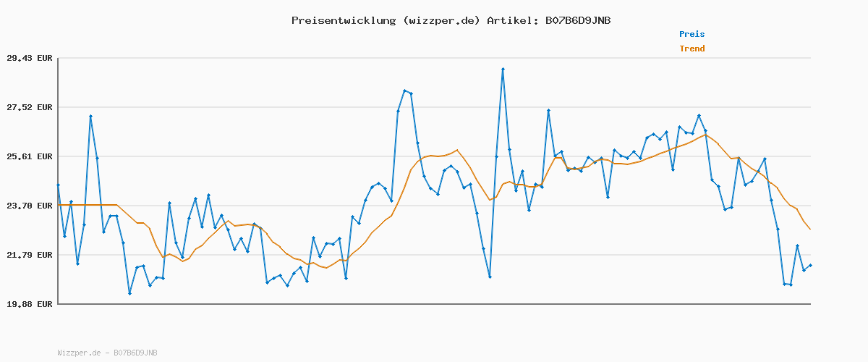
Task: Click the 19.88 EUR axis label
Action: tap(30, 304)
